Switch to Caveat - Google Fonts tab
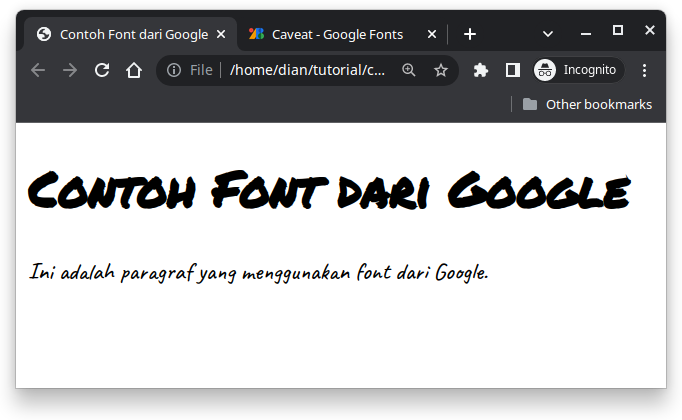The width and height of the screenshot is (682, 420). tap(342, 34)
